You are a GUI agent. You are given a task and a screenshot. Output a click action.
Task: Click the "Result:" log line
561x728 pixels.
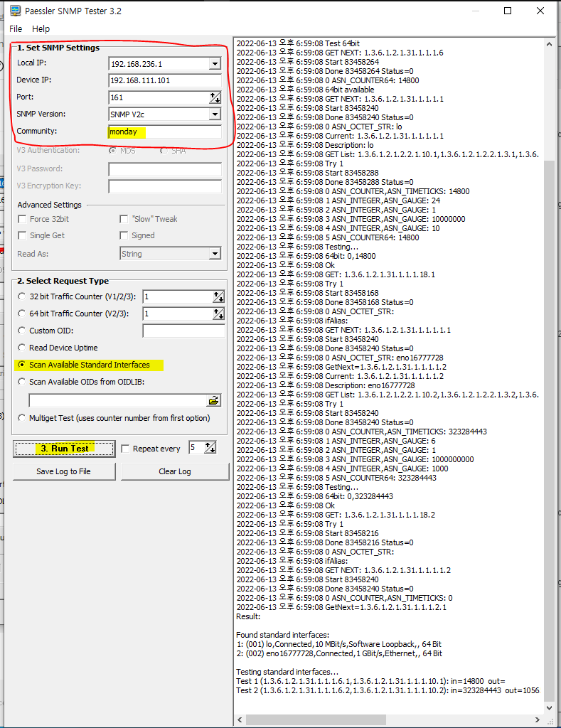pos(248,616)
